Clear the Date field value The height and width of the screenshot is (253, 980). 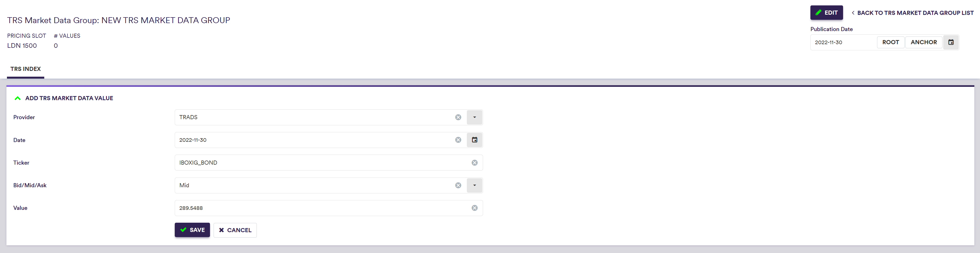[458, 140]
